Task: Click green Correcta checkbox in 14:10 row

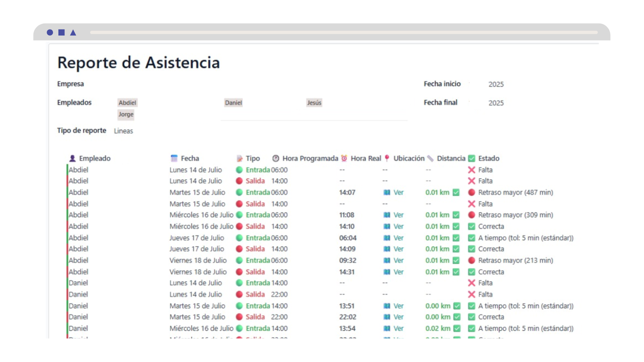Action: pyautogui.click(x=472, y=227)
